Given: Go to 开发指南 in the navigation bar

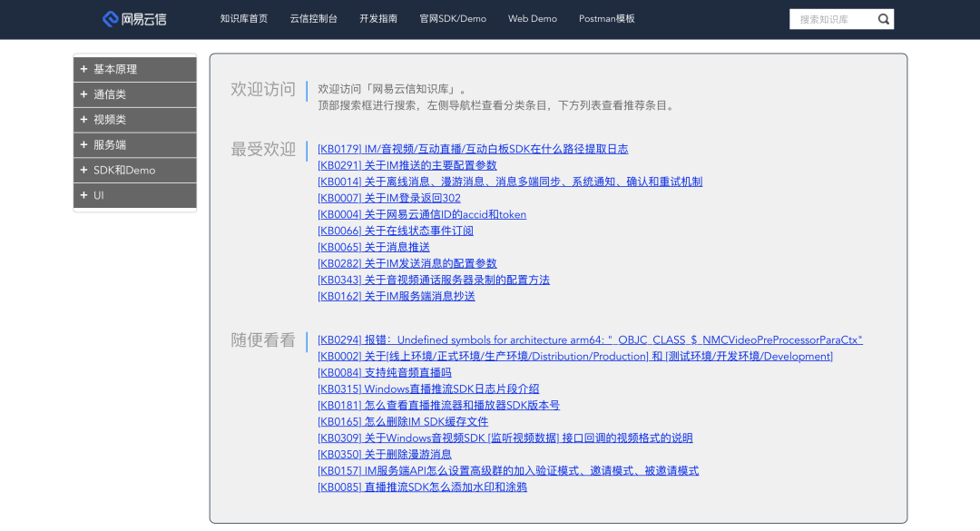Looking at the screenshot, I should [x=378, y=19].
